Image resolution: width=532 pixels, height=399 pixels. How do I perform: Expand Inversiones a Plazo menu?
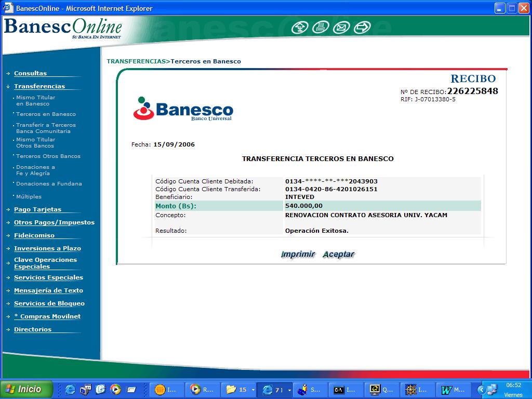click(47, 248)
